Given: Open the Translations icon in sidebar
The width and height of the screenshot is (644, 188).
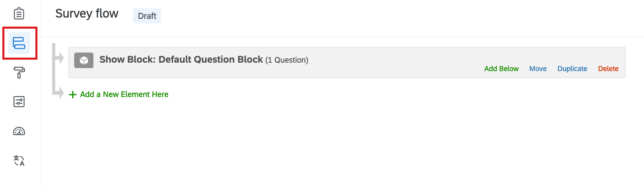Looking at the screenshot, I should (x=19, y=160).
